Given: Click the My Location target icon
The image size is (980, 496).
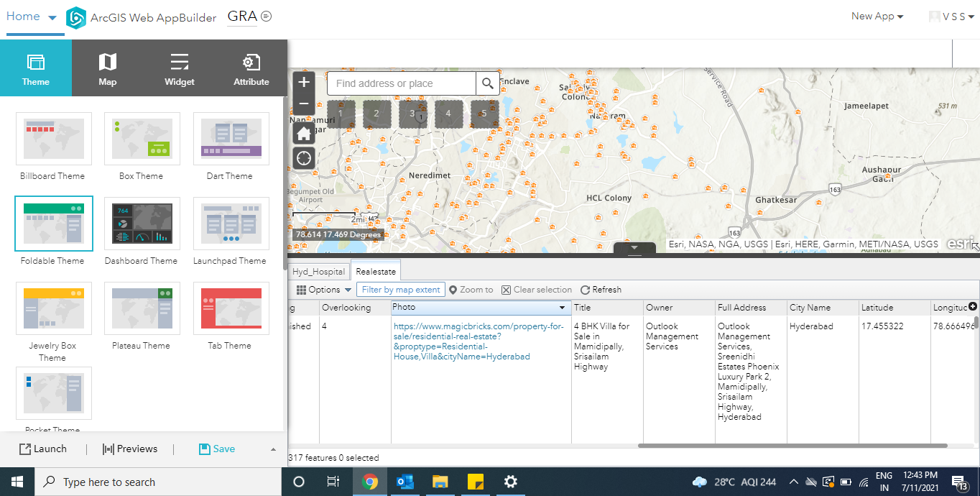Looking at the screenshot, I should 304,158.
